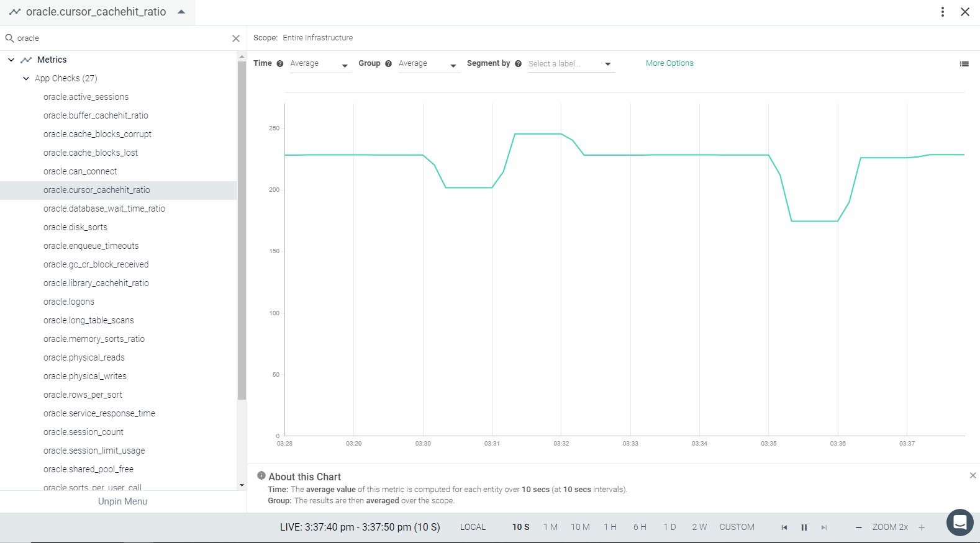Image resolution: width=980 pixels, height=543 pixels.
Task: Zoom out the time window
Action: point(859,527)
